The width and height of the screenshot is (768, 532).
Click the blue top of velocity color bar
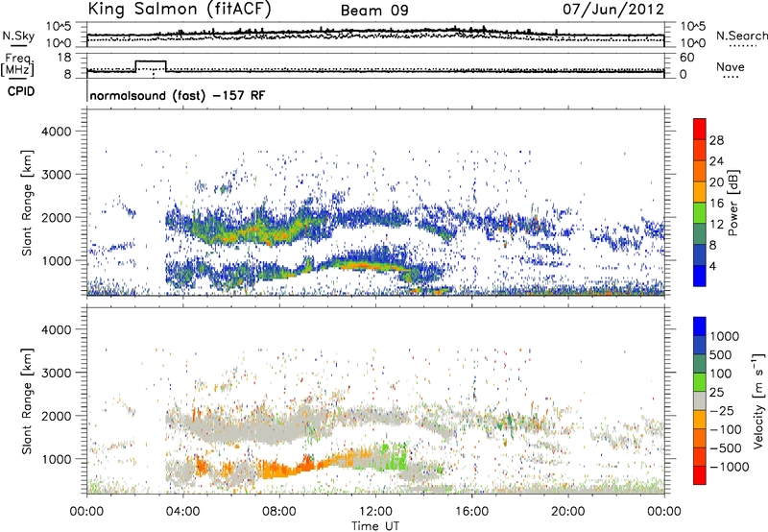[x=700, y=326]
